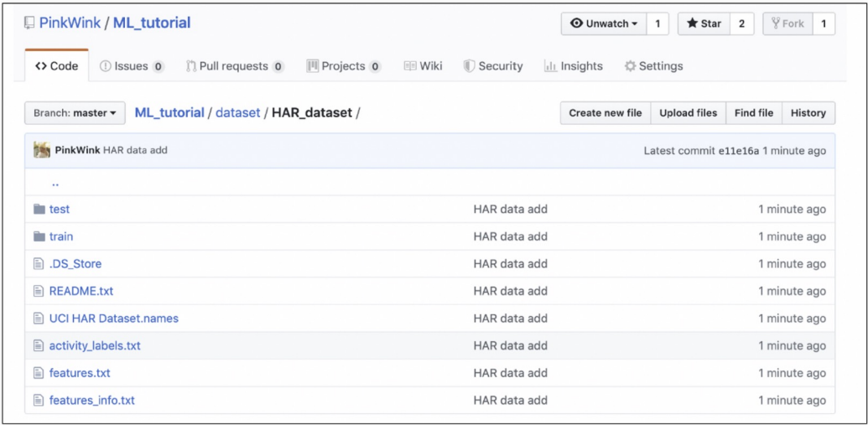View the watchers count of 1

tap(657, 23)
